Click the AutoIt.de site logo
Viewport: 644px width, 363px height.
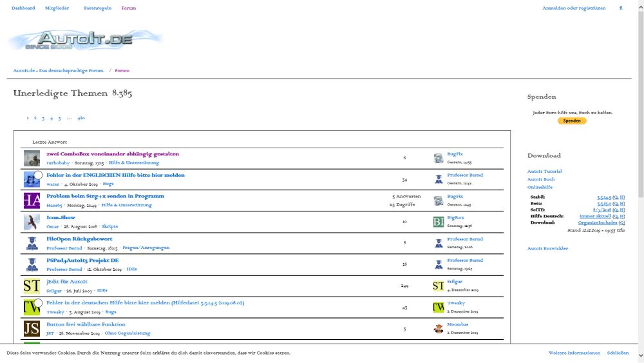(x=85, y=40)
